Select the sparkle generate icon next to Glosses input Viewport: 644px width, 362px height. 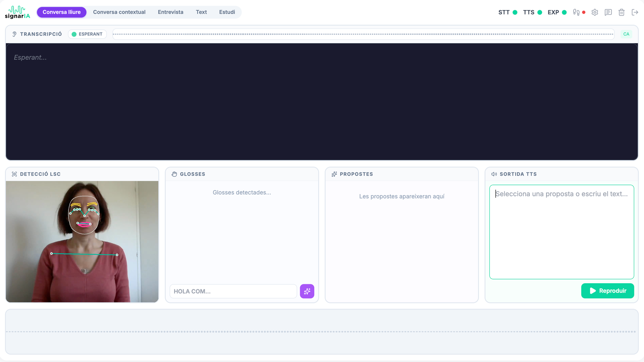coord(307,291)
